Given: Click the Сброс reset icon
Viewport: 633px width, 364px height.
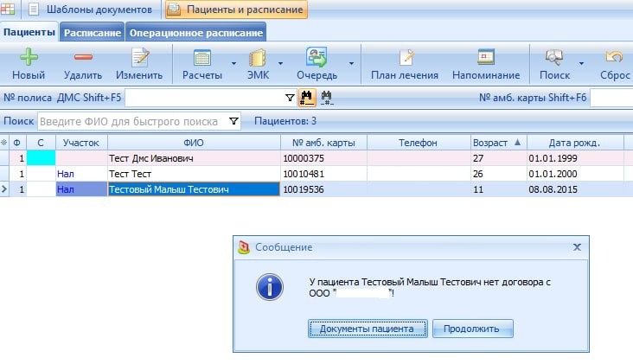Looking at the screenshot, I should tap(614, 57).
